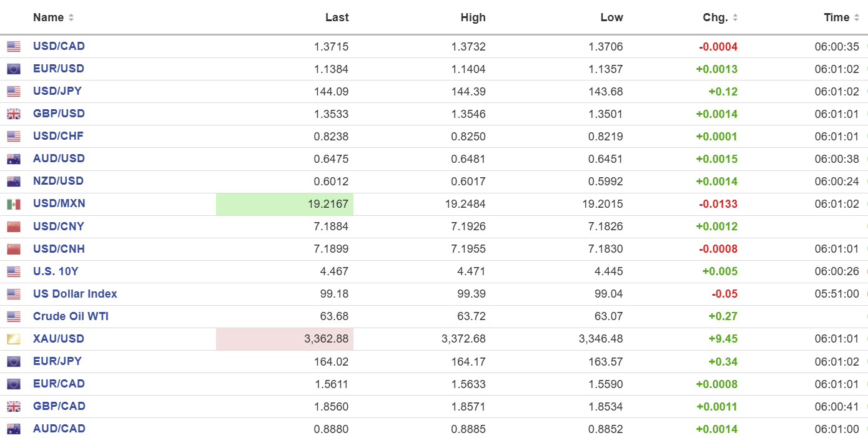
Task: Click the EU flag icon beside EUR/USD
Action: [14, 69]
